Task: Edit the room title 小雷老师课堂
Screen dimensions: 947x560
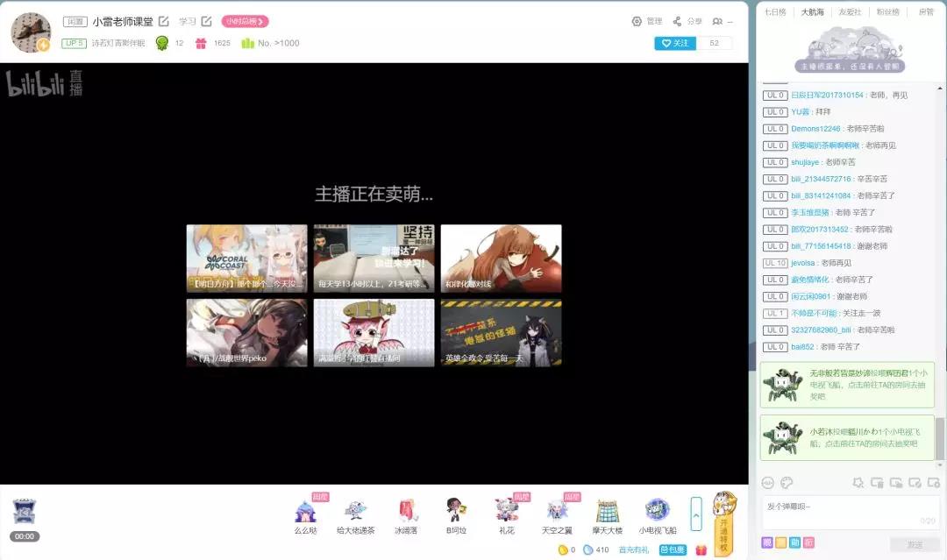Action: 164,21
